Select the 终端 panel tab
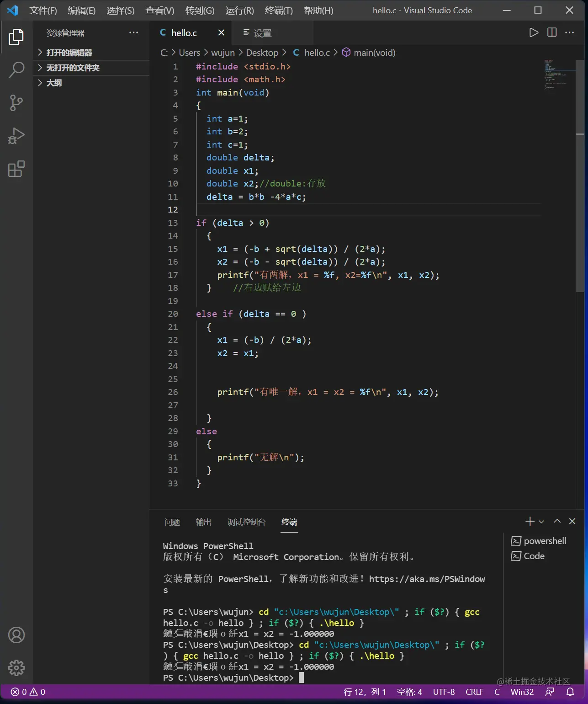Screen dimensions: 588x704 [289, 522]
